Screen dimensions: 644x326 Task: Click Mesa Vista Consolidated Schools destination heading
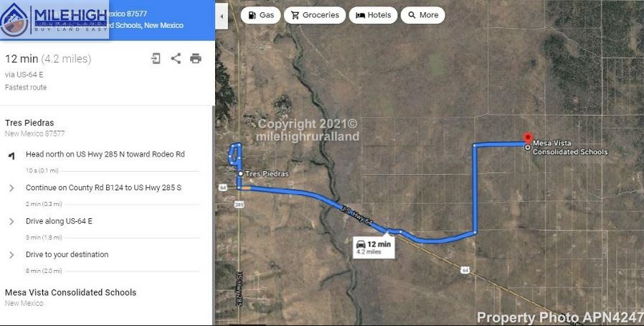pyautogui.click(x=71, y=292)
